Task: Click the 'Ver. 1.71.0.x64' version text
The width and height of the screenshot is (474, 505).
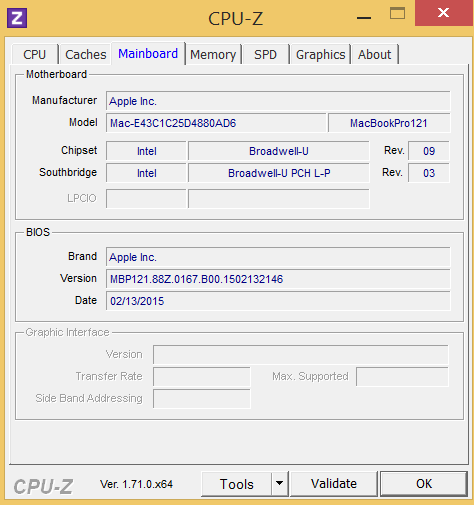Action: 136,484
